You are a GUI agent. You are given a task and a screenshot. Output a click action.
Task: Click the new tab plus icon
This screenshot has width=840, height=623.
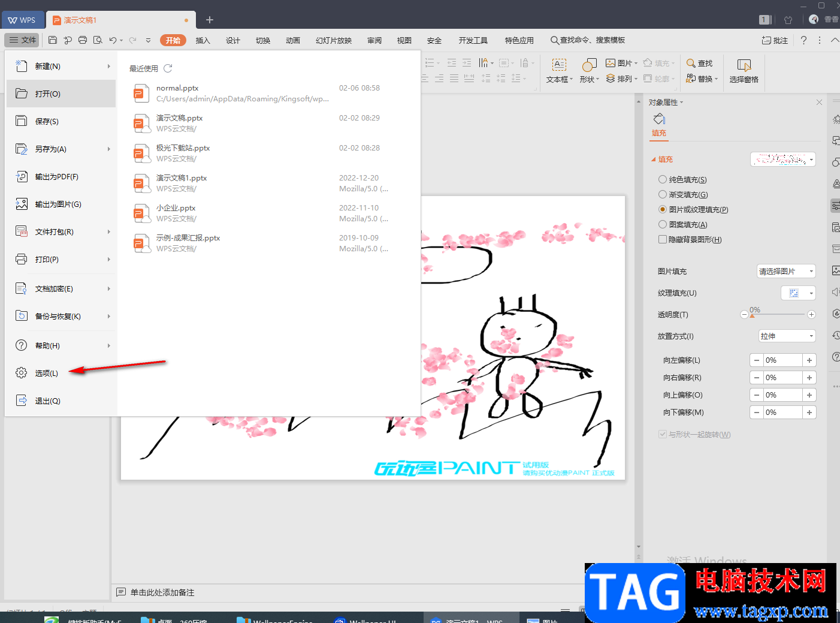click(210, 20)
